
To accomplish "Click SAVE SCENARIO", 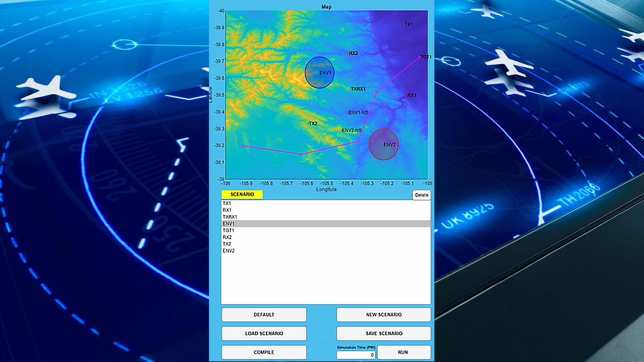I will [384, 334].
